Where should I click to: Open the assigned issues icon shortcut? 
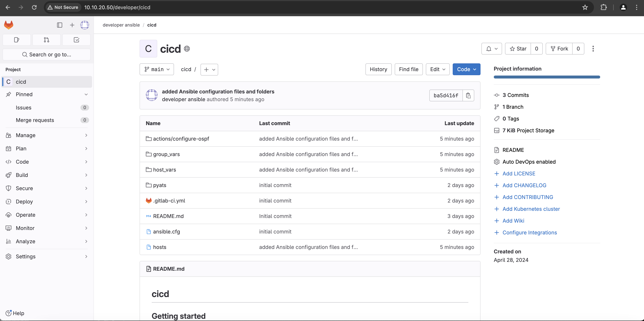pyautogui.click(x=17, y=40)
